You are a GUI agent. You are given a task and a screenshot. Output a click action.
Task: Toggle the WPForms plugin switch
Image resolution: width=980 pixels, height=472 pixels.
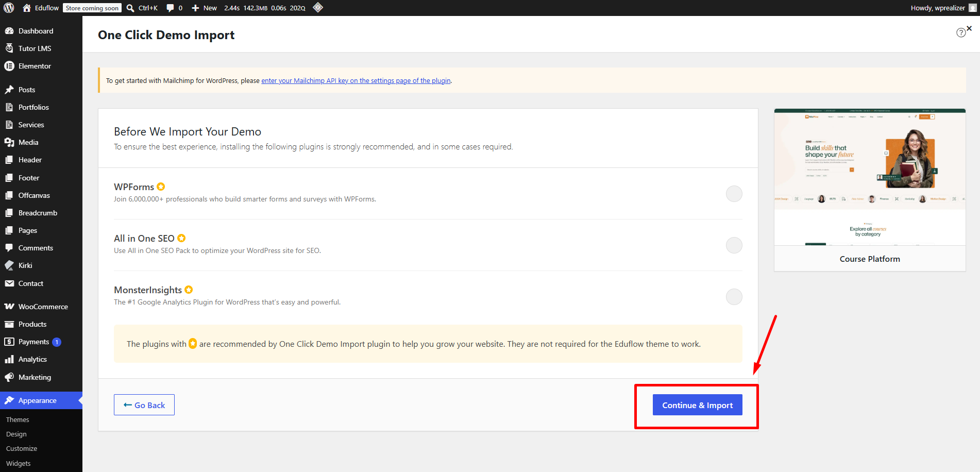tap(734, 194)
